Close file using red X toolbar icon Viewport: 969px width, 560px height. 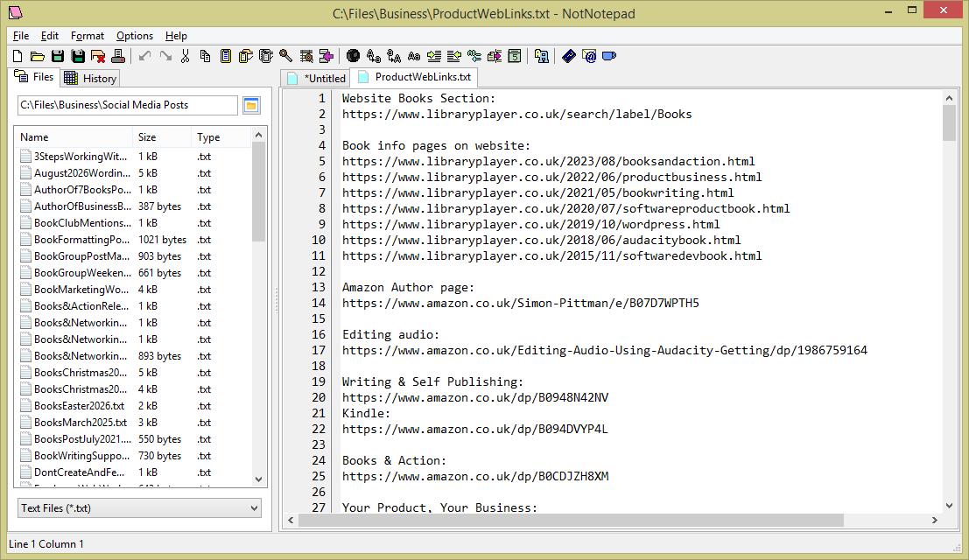(98, 56)
